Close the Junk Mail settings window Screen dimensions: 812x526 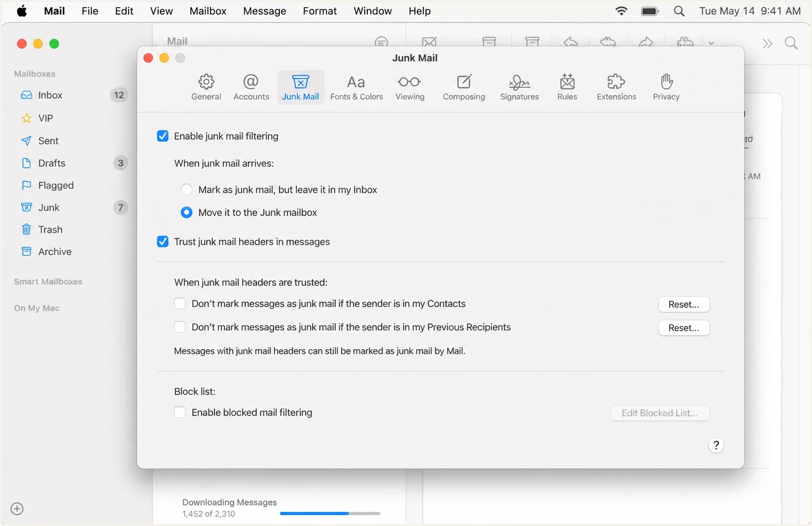pos(148,58)
